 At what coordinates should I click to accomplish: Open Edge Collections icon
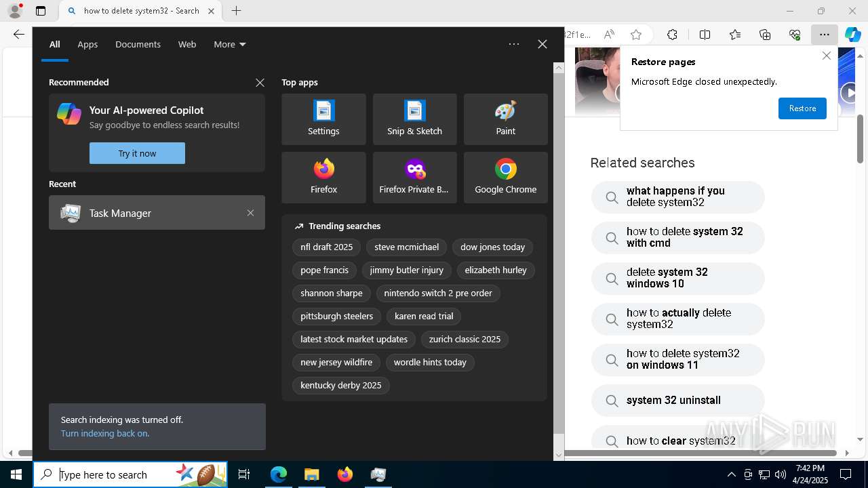click(765, 35)
